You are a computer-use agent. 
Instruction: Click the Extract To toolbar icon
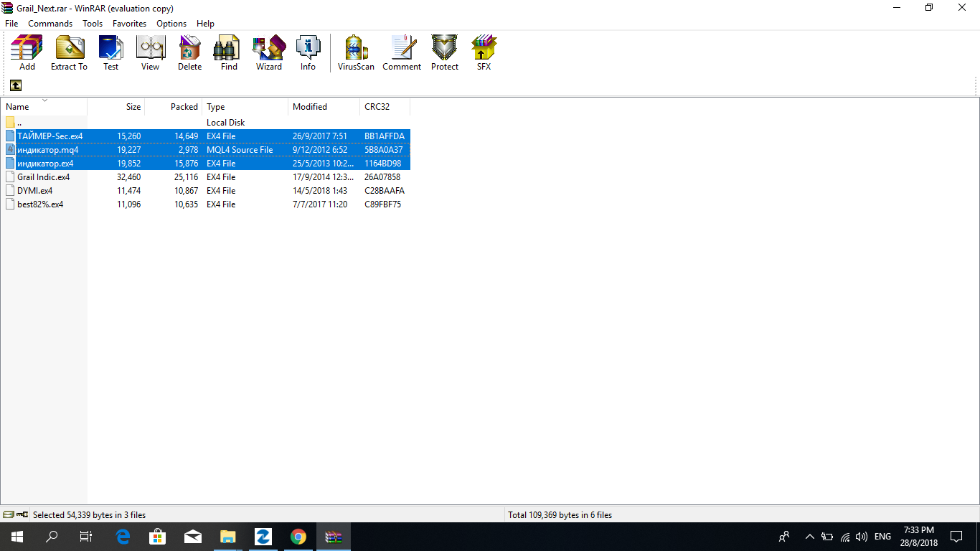coord(69,53)
